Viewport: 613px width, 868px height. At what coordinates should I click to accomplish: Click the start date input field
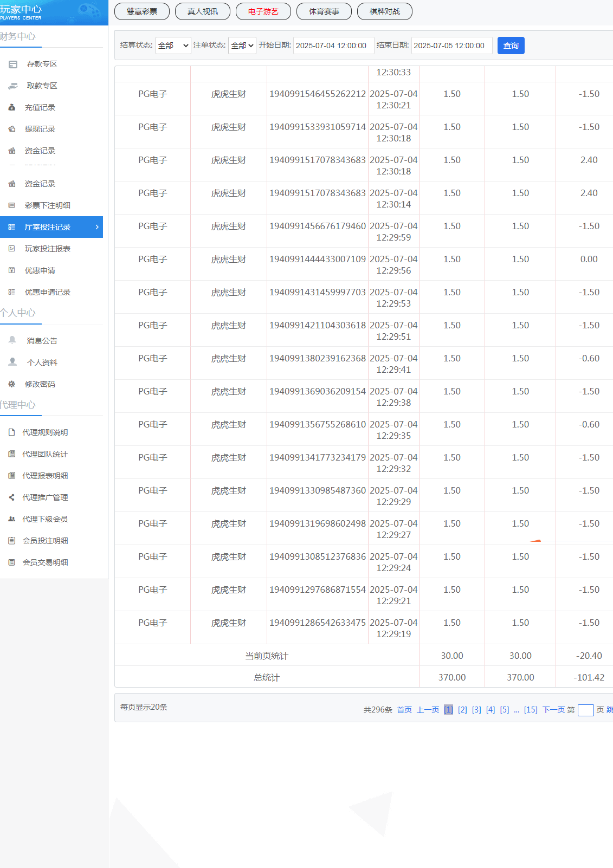(333, 46)
